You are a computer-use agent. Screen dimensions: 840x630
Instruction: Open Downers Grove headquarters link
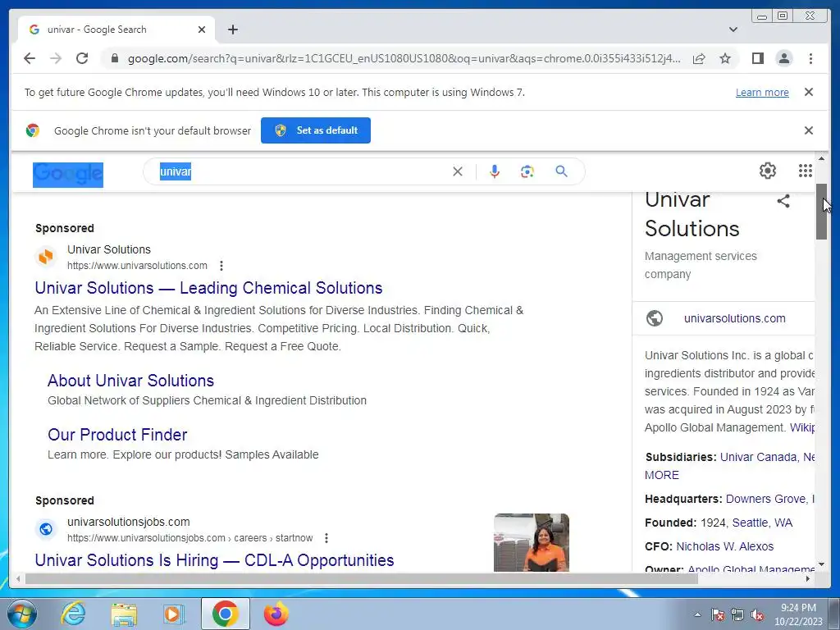[765, 499]
